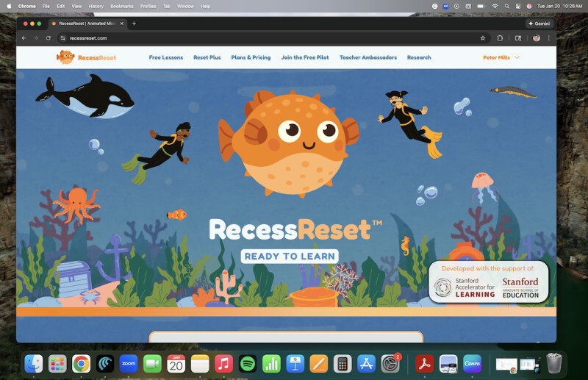Open Launchpad from the Dock

point(57,364)
